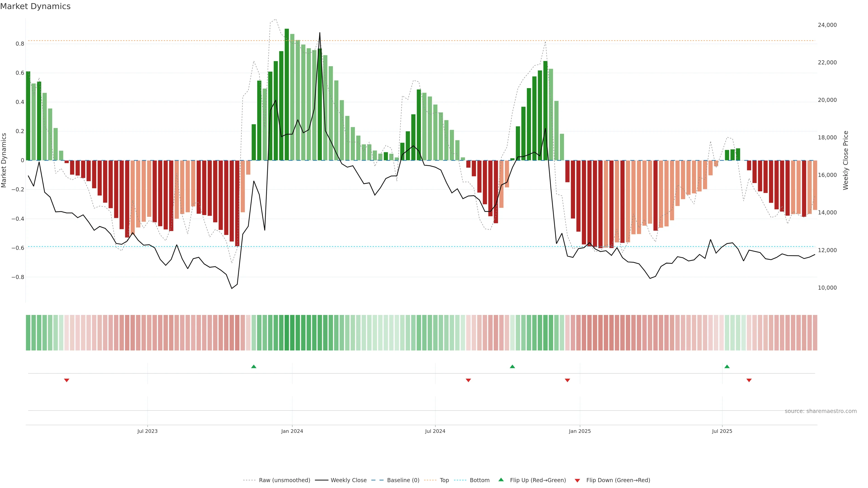This screenshot has width=868, height=488.
Task: Click the darkest green heatmap strip cell
Action: (x=287, y=332)
